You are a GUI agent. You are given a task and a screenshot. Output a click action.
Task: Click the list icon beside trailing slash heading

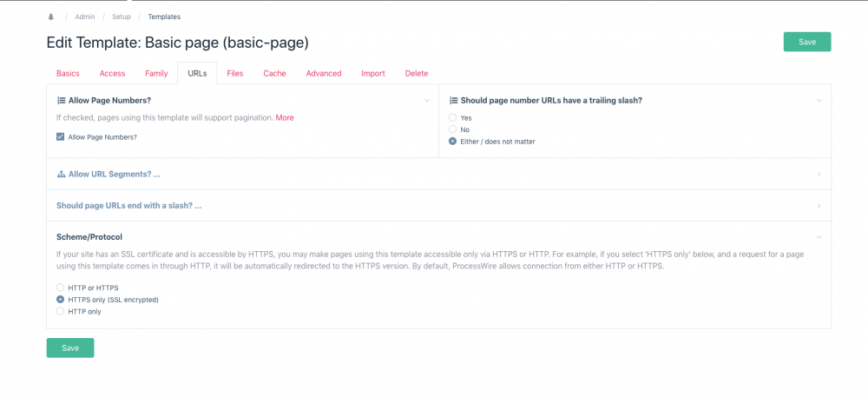tap(453, 101)
